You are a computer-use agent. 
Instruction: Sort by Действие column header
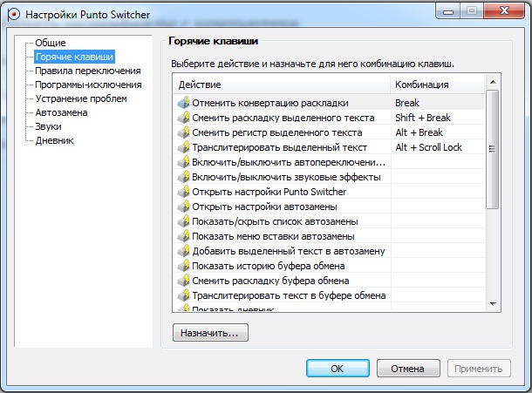click(283, 85)
